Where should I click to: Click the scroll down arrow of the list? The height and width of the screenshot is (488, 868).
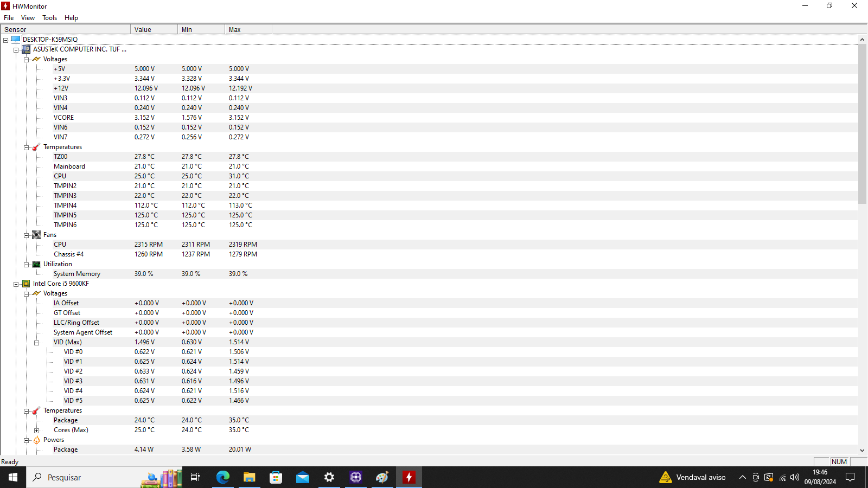tap(862, 450)
